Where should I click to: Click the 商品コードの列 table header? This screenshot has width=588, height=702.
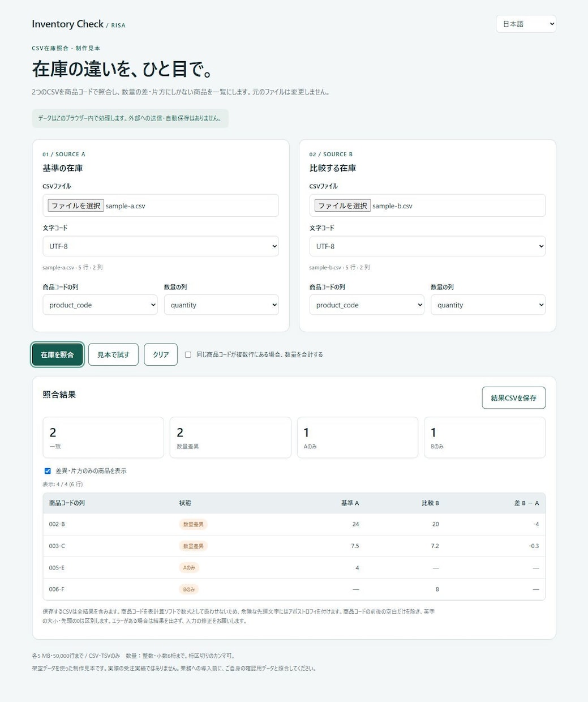click(x=67, y=503)
